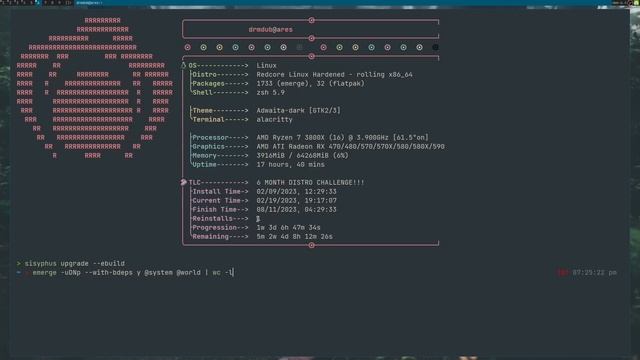Viewport: 640px width, 360px height.
Task: Click the theme value 'Adwaita-dark [GTK2/3]'
Action: (x=298, y=110)
